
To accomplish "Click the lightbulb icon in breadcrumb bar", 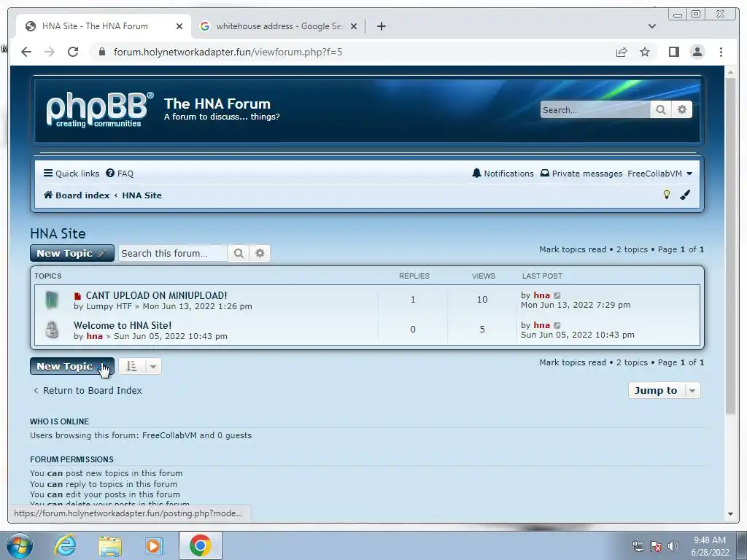I will [667, 194].
